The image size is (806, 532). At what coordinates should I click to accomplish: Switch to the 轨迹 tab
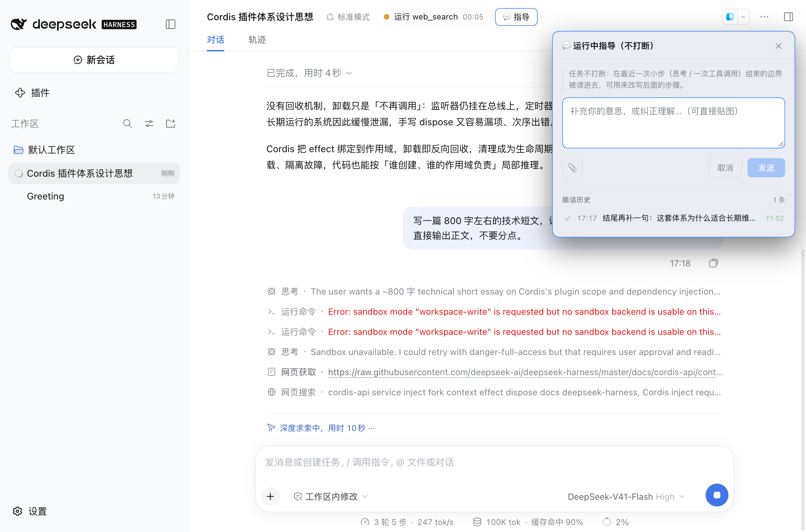coord(257,40)
